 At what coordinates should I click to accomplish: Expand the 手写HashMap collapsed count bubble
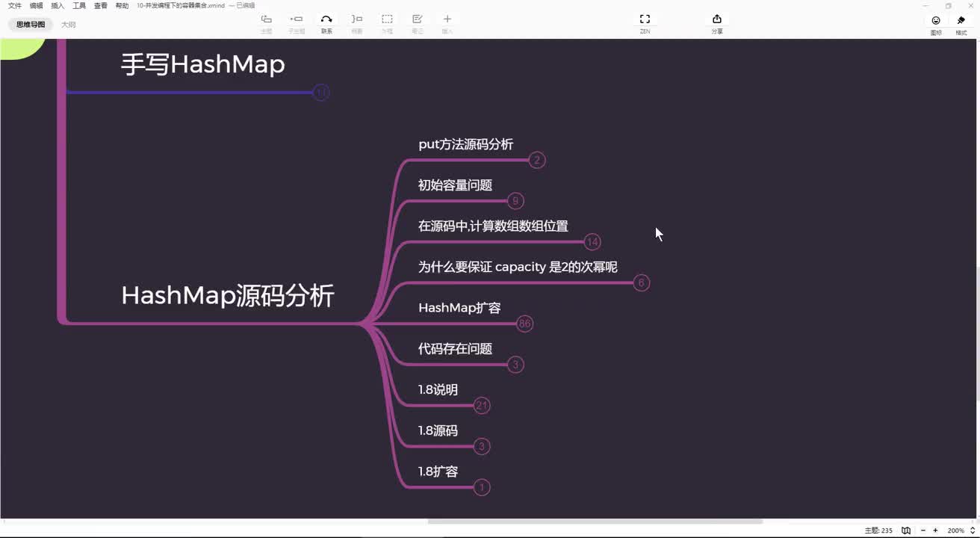320,93
